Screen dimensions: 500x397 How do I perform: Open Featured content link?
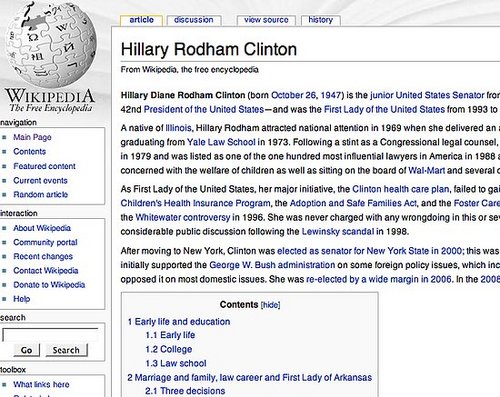point(44,166)
